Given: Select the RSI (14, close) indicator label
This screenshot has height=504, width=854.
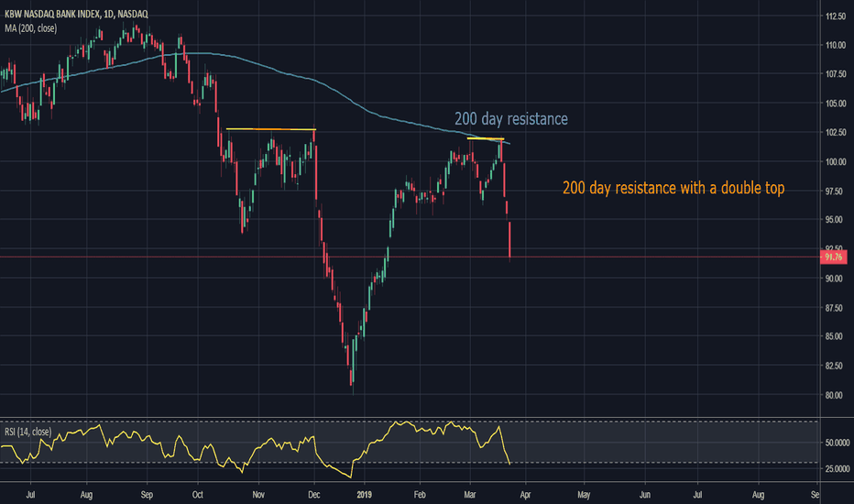Looking at the screenshot, I should click(27, 432).
